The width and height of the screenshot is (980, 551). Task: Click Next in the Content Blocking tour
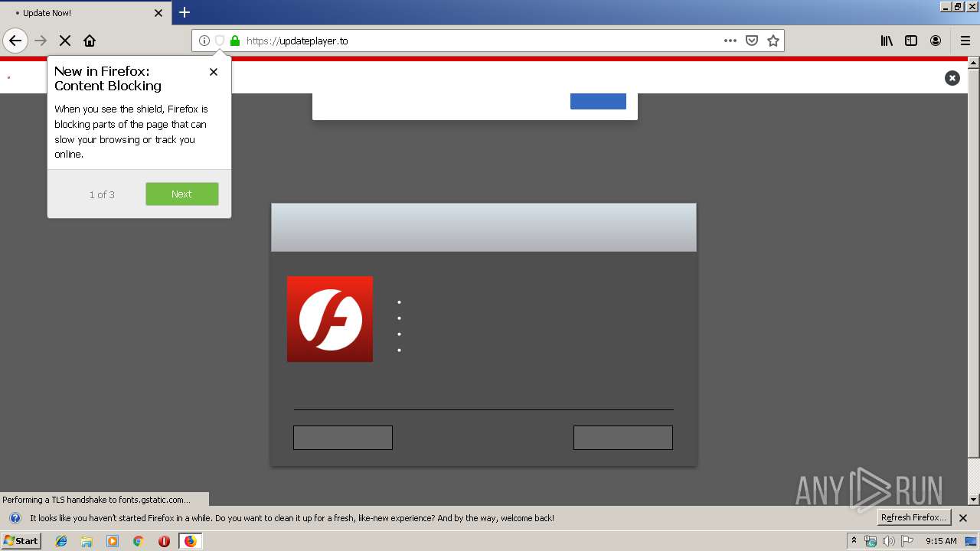click(x=182, y=194)
